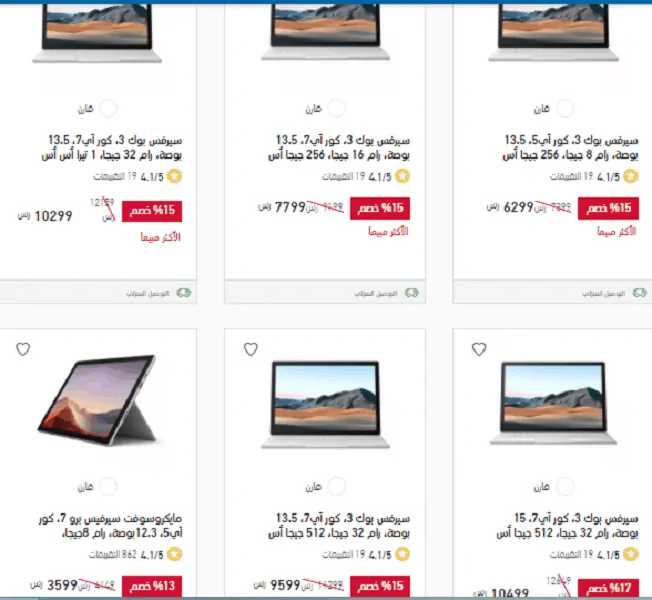This screenshot has height=600, width=652.
Task: Toggle compare circle for 6299 Surface Book 3
Action: click(x=565, y=109)
